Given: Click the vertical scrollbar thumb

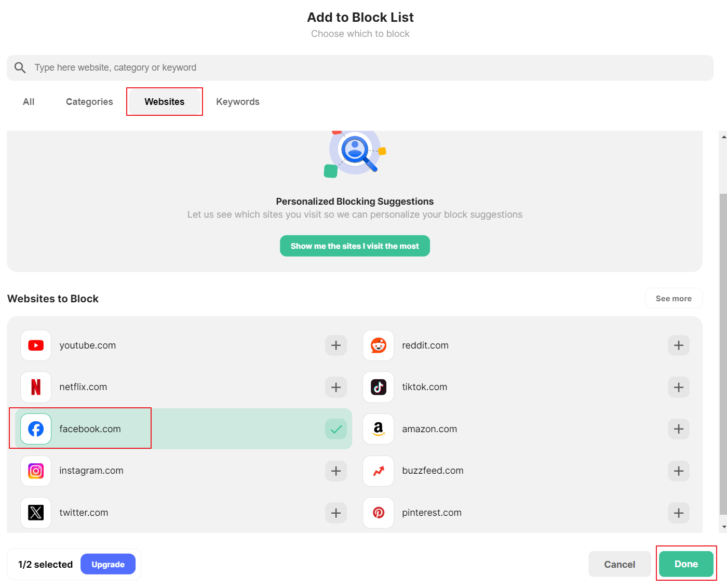Looking at the screenshot, I should (723, 353).
